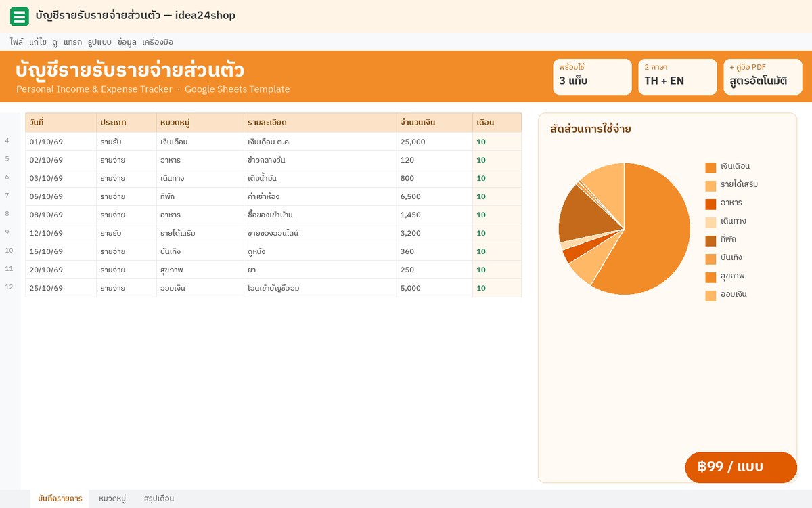Click the ออมเงิน legend color swatch
812x508 pixels.
(x=710, y=295)
